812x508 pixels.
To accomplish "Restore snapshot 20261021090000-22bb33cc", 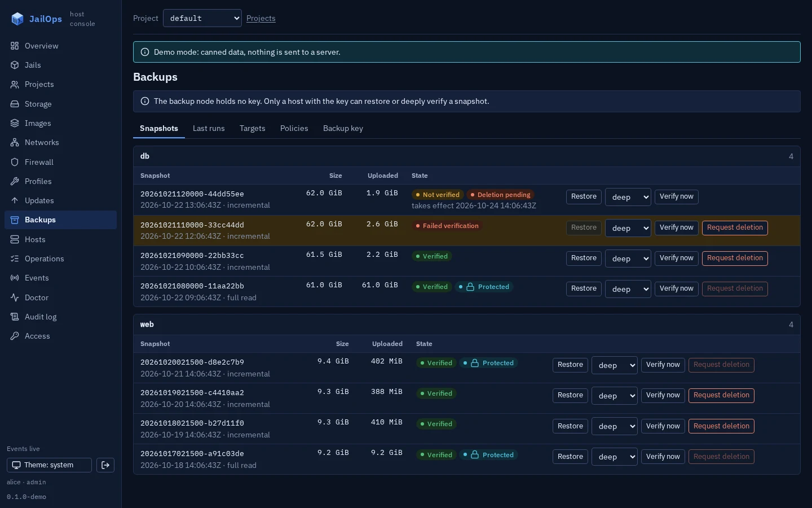I will pyautogui.click(x=584, y=258).
